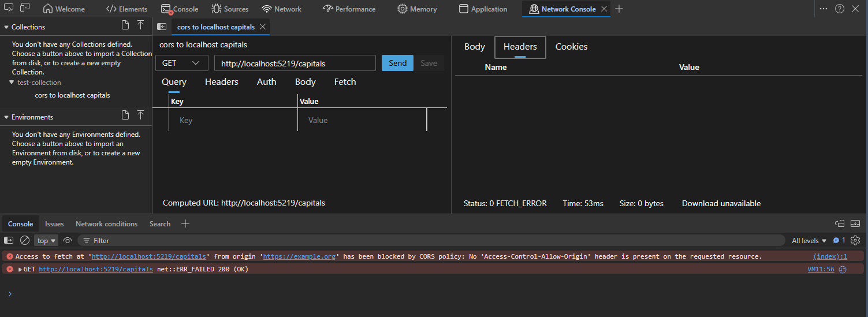
Task: Open the localhost capitals link in GET error
Action: (x=96, y=269)
